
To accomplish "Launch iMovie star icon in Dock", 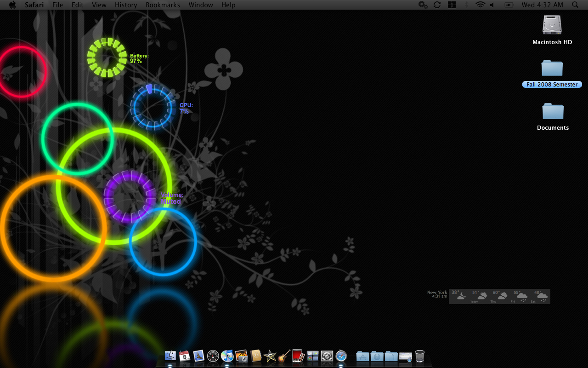I will coord(270,356).
